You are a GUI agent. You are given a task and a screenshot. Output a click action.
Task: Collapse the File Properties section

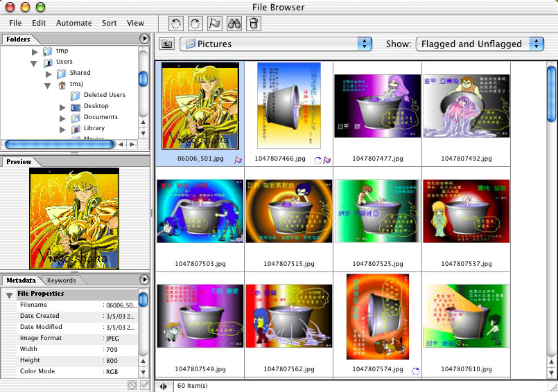click(9, 294)
